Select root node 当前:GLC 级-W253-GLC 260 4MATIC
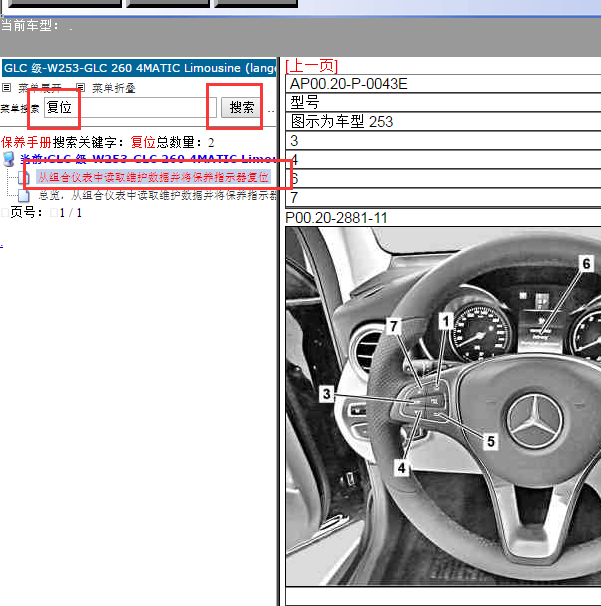Viewport: 601px width, 606px height. (x=148, y=159)
